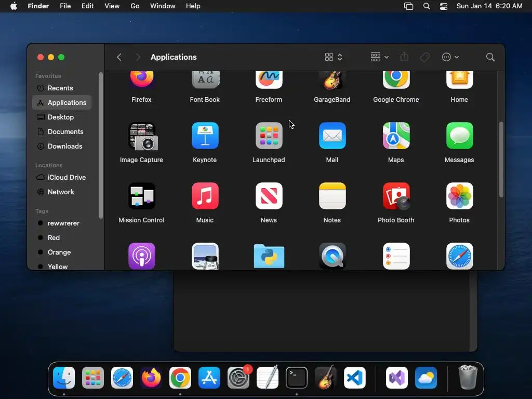Open Font Book application icon
The image size is (532, 399).
[205, 80]
